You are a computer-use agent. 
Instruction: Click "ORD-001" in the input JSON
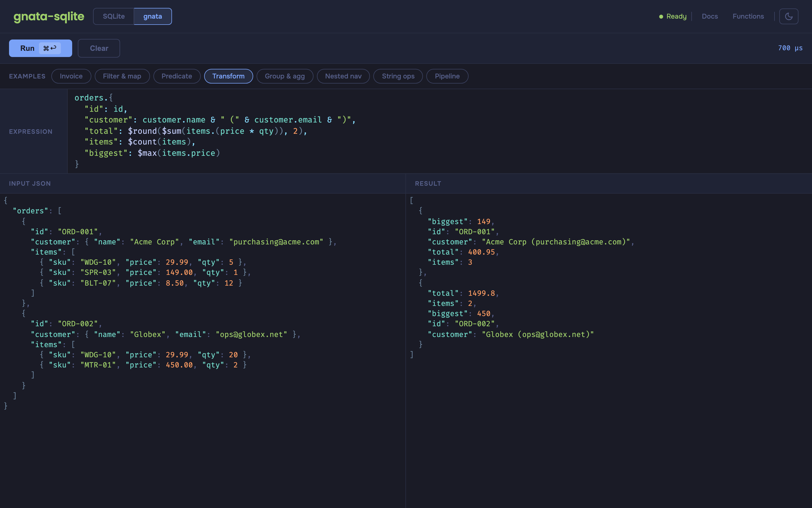[x=78, y=231]
